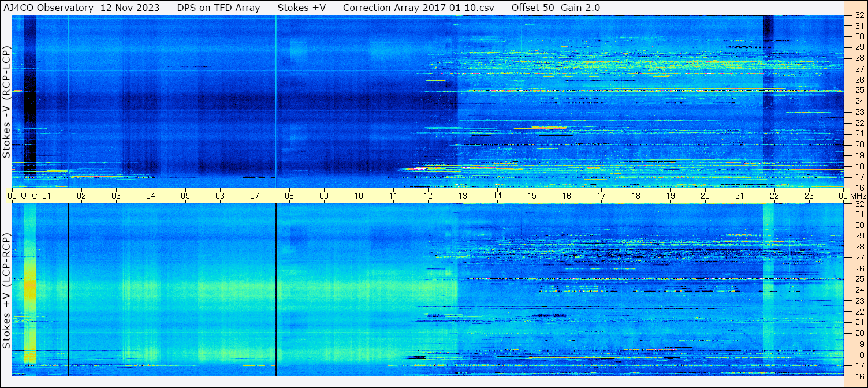Select the 18 hour label on time axis
The height and width of the screenshot is (388, 868).
coord(636,196)
